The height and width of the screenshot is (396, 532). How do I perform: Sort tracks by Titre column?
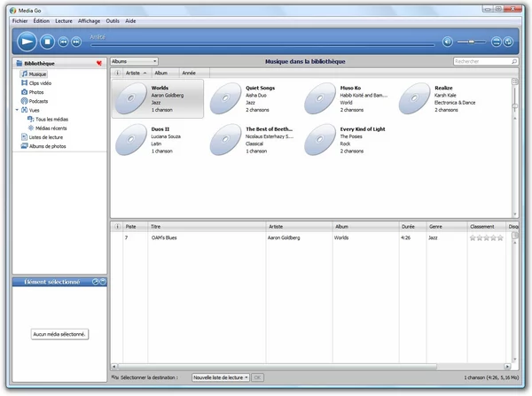(x=207, y=227)
